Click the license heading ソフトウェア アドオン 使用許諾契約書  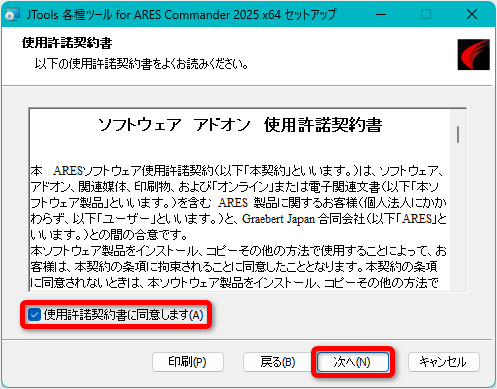(x=240, y=125)
